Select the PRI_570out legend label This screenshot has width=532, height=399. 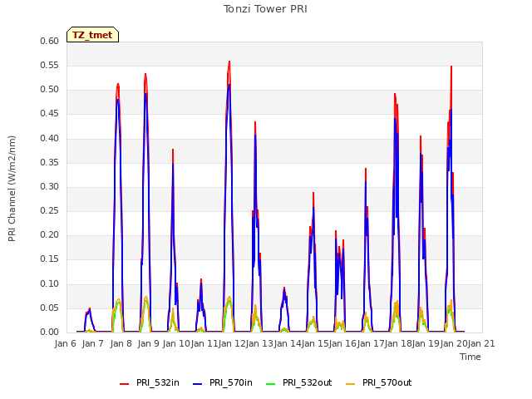387,382
